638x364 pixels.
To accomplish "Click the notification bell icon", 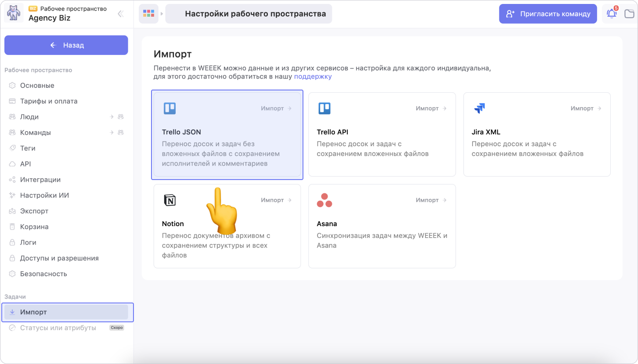I will click(x=611, y=14).
